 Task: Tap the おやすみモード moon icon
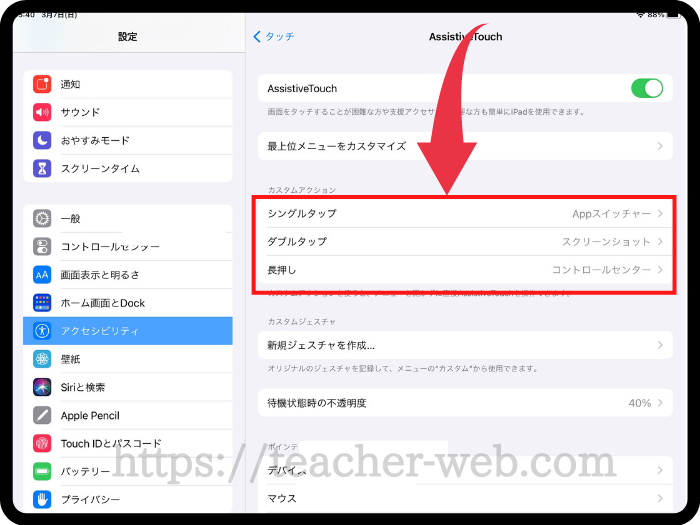click(x=42, y=140)
